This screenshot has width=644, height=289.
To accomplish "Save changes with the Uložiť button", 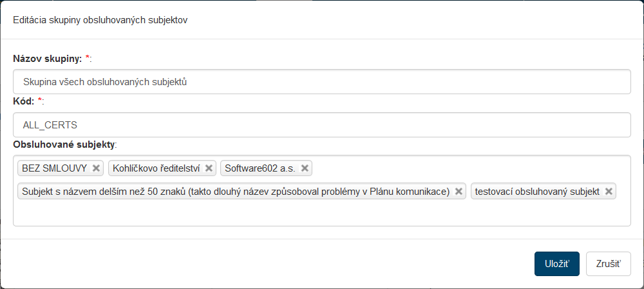I will tap(556, 264).
